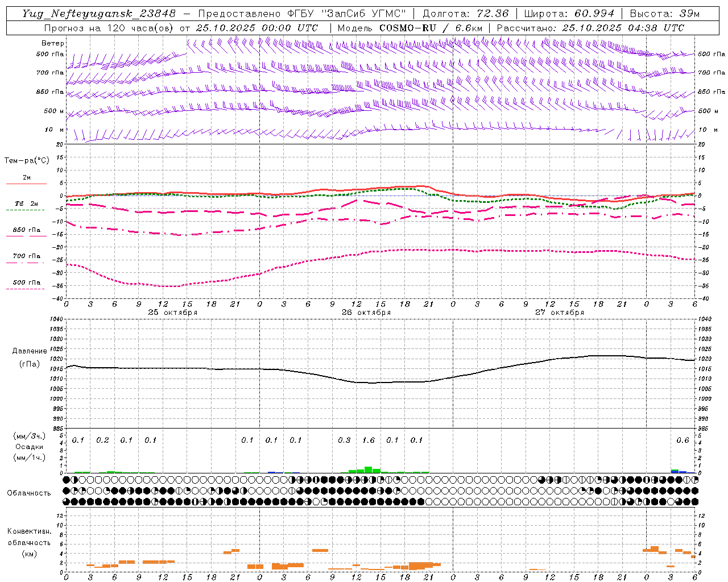The image size is (728, 582).
Task: Click the Модель COSMO-RU / 6.6км text
Action: coord(409,28)
